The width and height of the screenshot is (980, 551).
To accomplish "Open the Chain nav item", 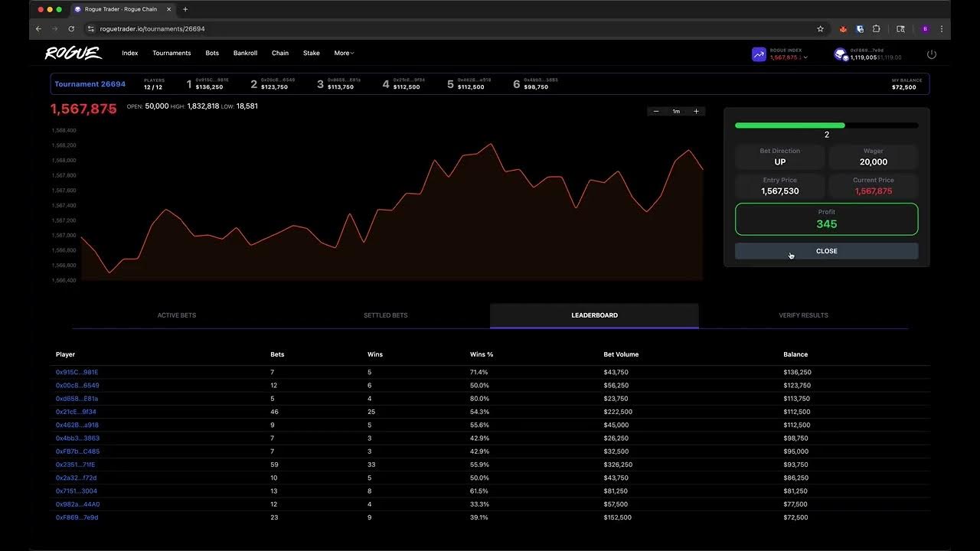I will point(280,53).
